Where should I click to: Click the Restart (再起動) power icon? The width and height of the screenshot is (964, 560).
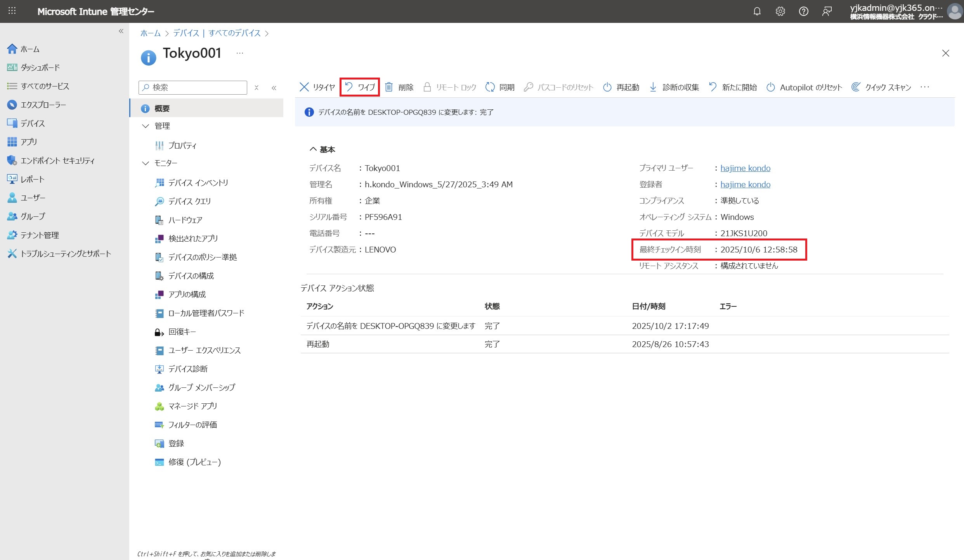pyautogui.click(x=607, y=87)
